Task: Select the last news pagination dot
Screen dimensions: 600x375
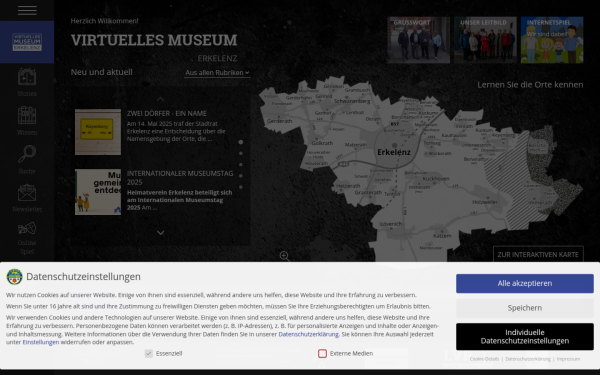Action: coord(241,187)
